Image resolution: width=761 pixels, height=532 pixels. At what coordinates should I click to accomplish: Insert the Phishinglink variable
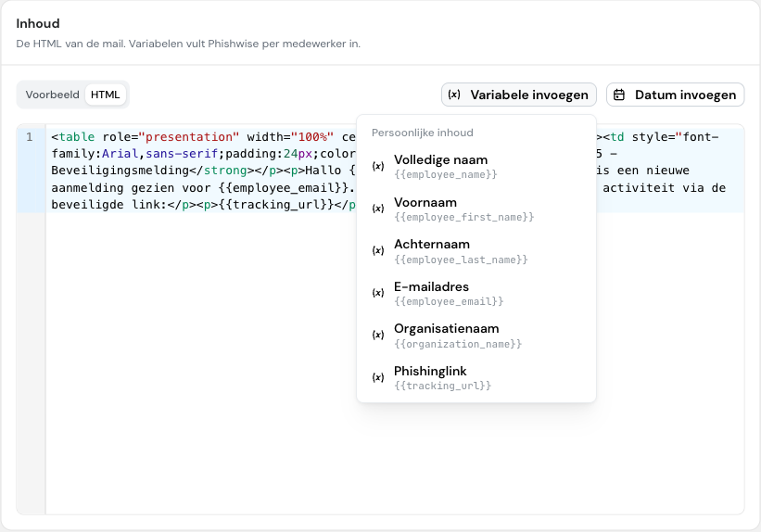click(x=476, y=377)
